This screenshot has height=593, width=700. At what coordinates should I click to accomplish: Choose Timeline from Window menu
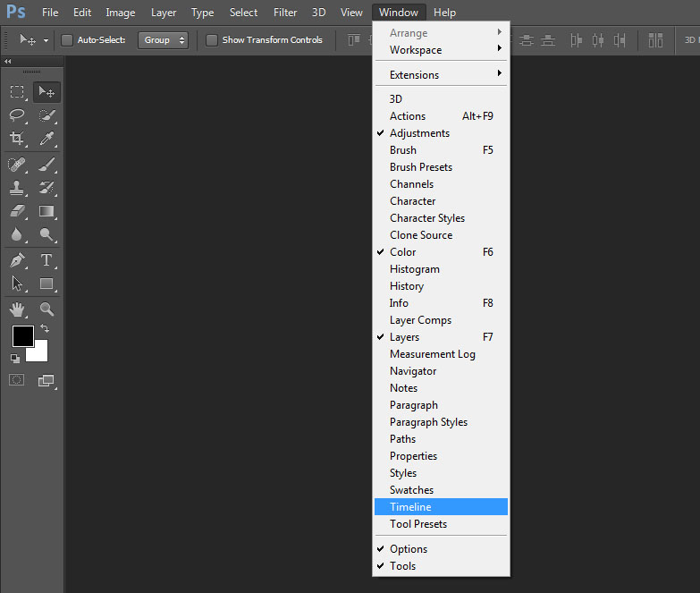[x=441, y=507]
